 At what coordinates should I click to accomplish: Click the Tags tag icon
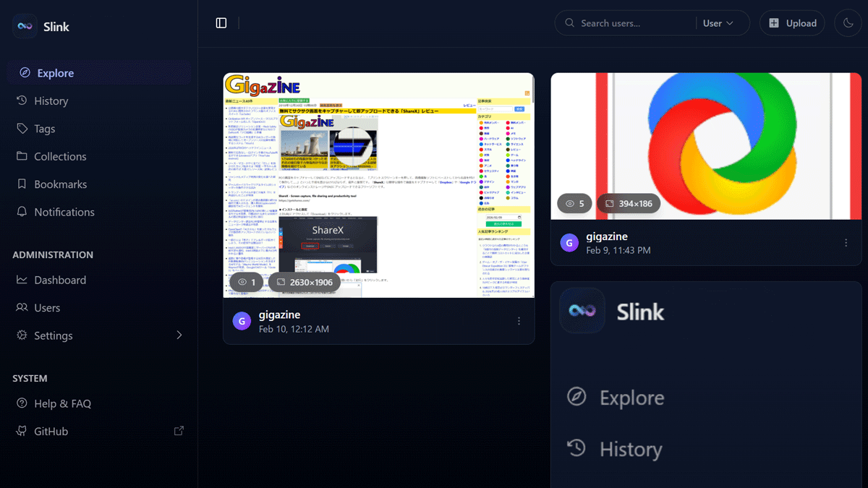[22, 129]
